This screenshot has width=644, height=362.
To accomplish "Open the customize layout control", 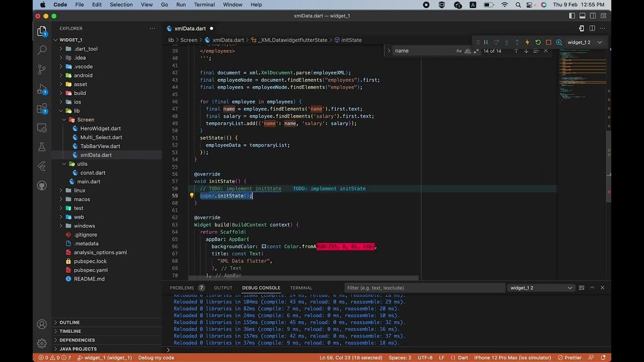I will (x=604, y=16).
